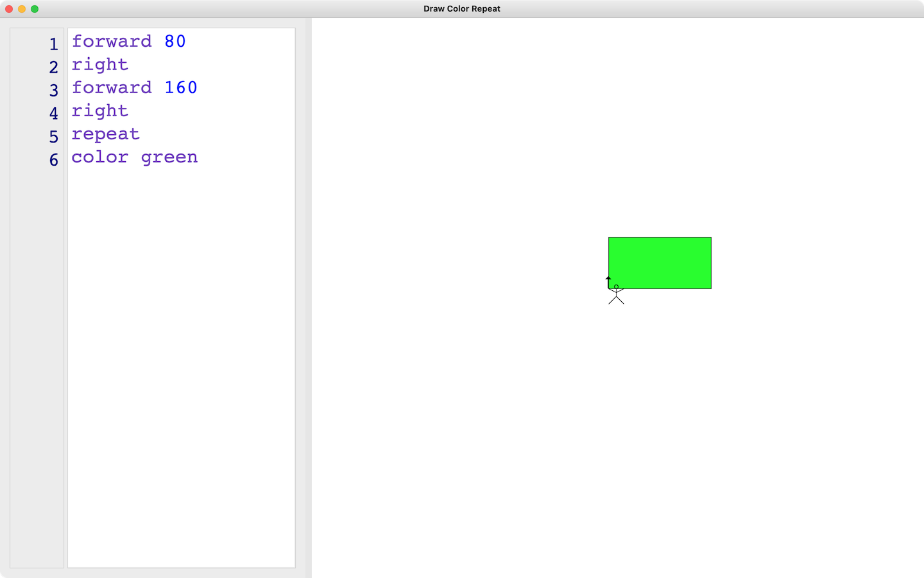Click the green filled rectangle drawing

(x=660, y=263)
